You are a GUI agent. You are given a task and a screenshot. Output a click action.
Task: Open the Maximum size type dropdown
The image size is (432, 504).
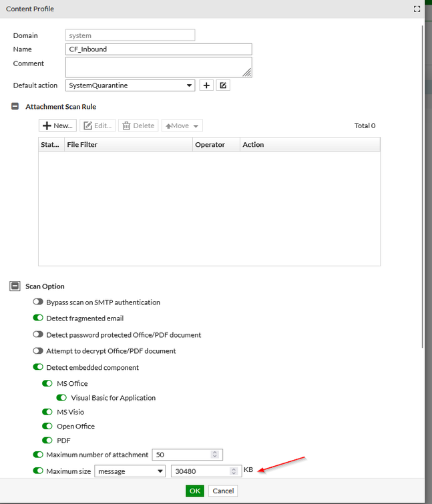tap(130, 471)
